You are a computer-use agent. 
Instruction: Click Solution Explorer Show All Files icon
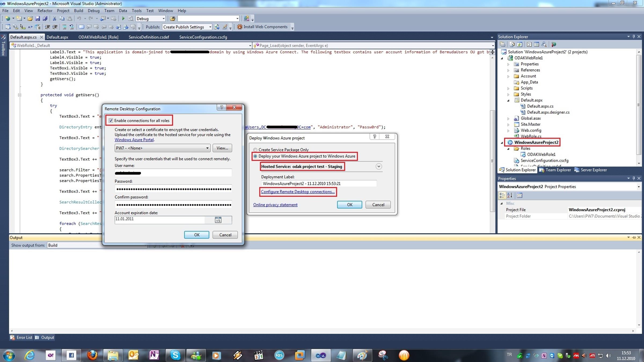[x=512, y=45]
